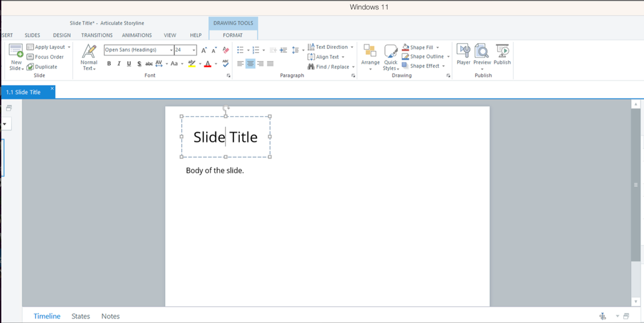
Task: Open the font size dropdown
Action: coord(194,50)
